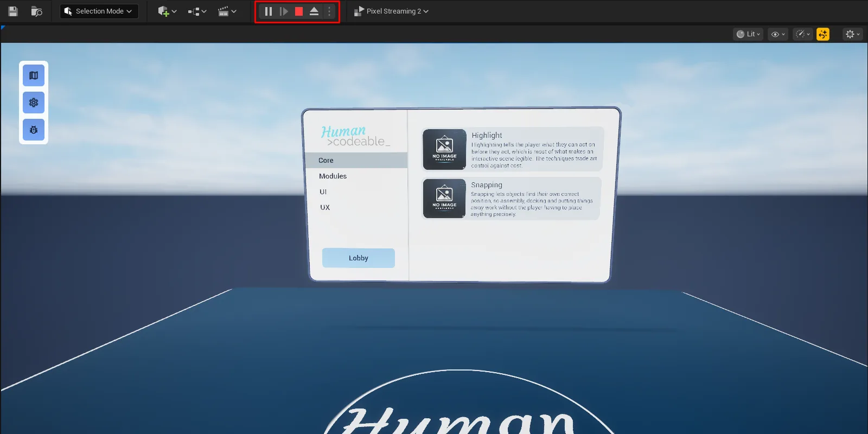Open the viewport gear settings dropdown
868x434 pixels.
852,34
